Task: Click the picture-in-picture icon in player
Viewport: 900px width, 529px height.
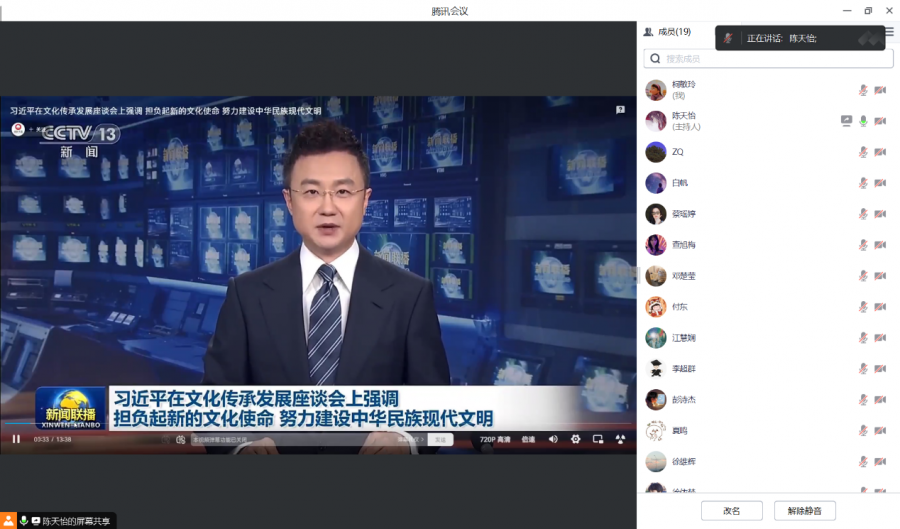Action: coord(598,439)
